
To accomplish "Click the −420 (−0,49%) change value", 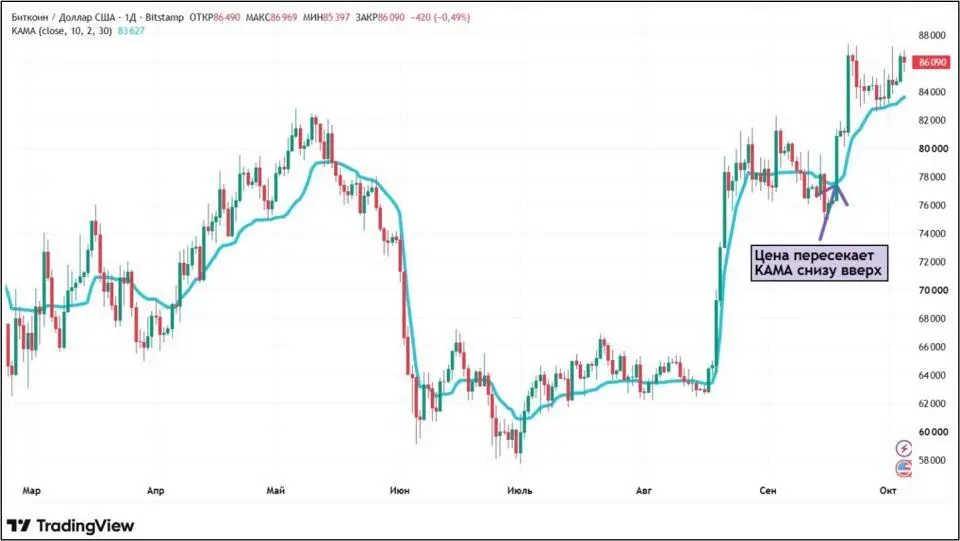I will (x=440, y=18).
